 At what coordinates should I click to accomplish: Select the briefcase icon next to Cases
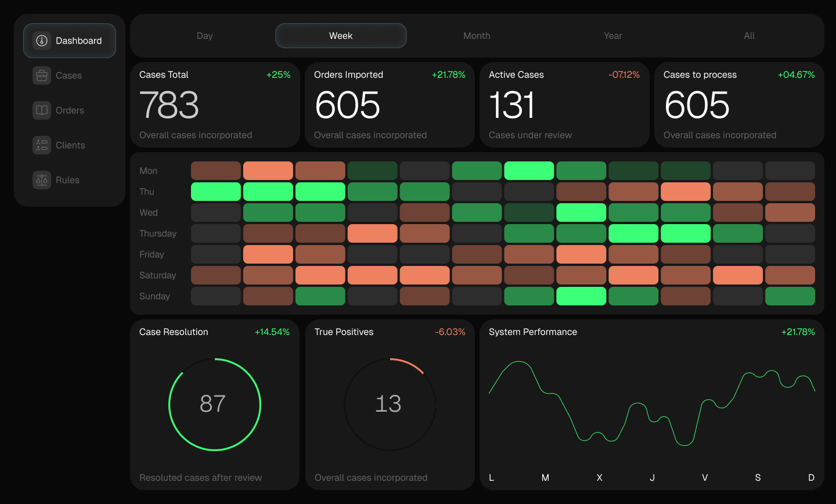coord(41,75)
